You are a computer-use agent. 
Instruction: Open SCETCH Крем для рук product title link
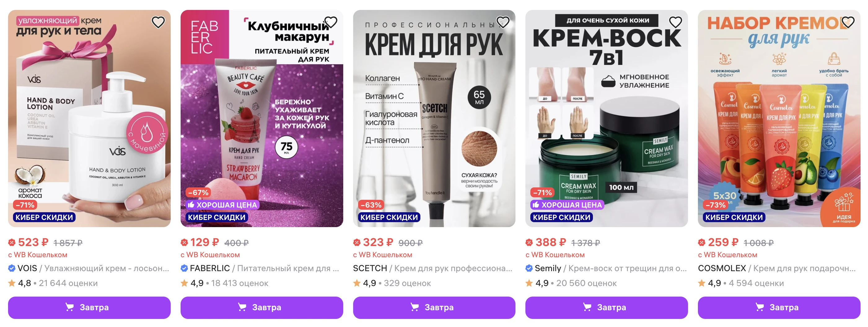pos(433,268)
